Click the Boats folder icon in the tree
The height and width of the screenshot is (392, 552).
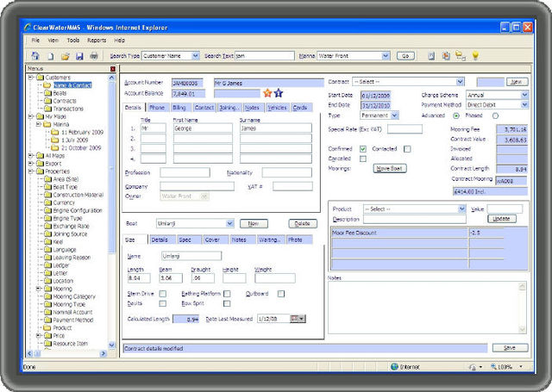tap(48, 93)
